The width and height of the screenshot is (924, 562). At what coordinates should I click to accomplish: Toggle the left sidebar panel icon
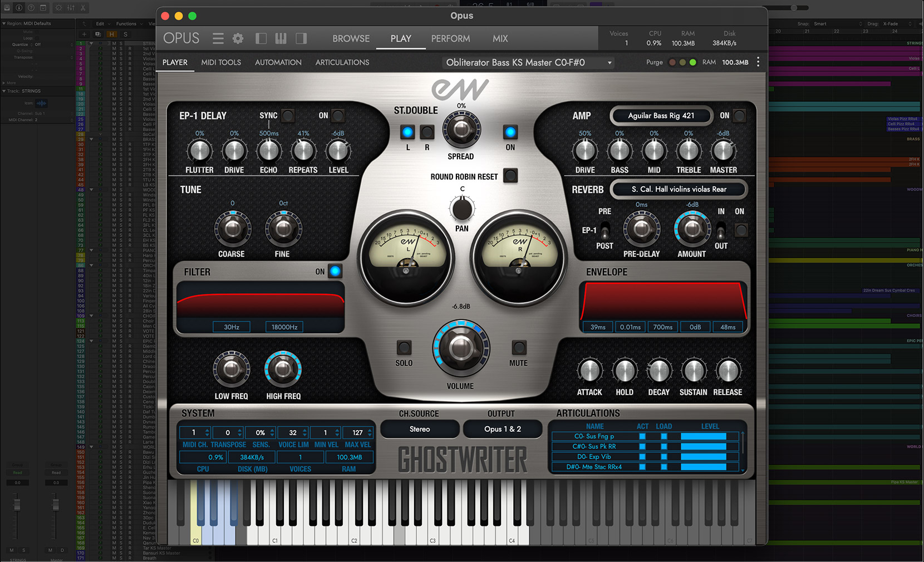click(261, 38)
